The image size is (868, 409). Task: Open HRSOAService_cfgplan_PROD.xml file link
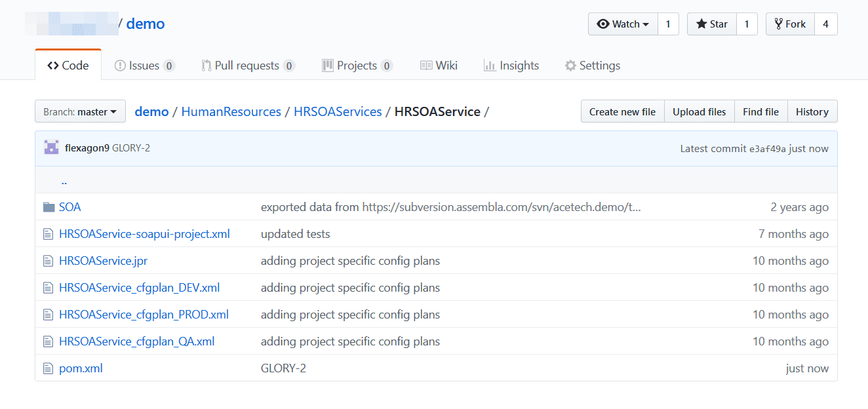pyautogui.click(x=144, y=315)
